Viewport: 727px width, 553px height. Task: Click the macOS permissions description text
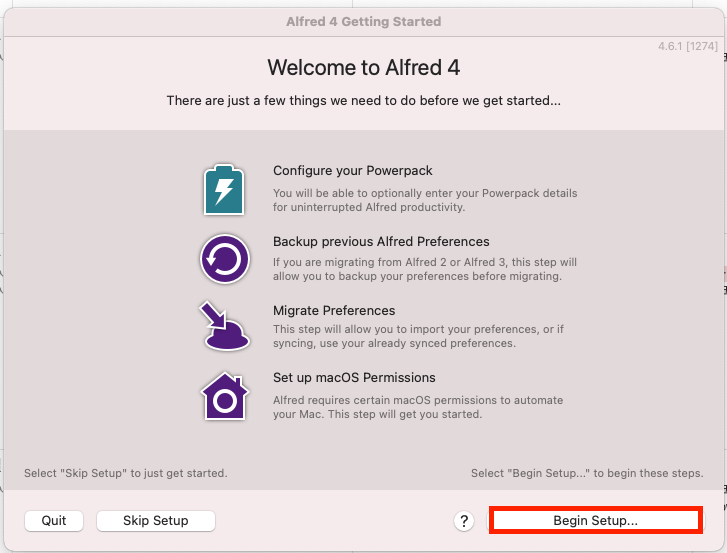pos(418,407)
